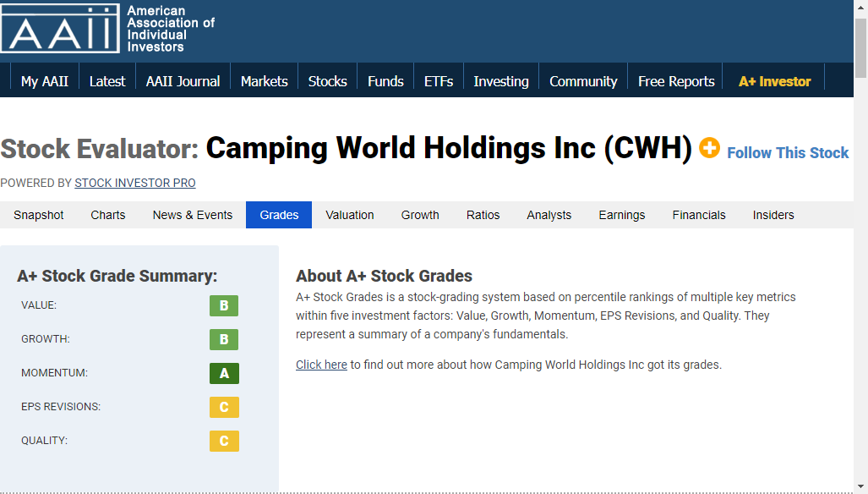Click the Camping World Holdings Inc (CWH) title

click(x=449, y=148)
